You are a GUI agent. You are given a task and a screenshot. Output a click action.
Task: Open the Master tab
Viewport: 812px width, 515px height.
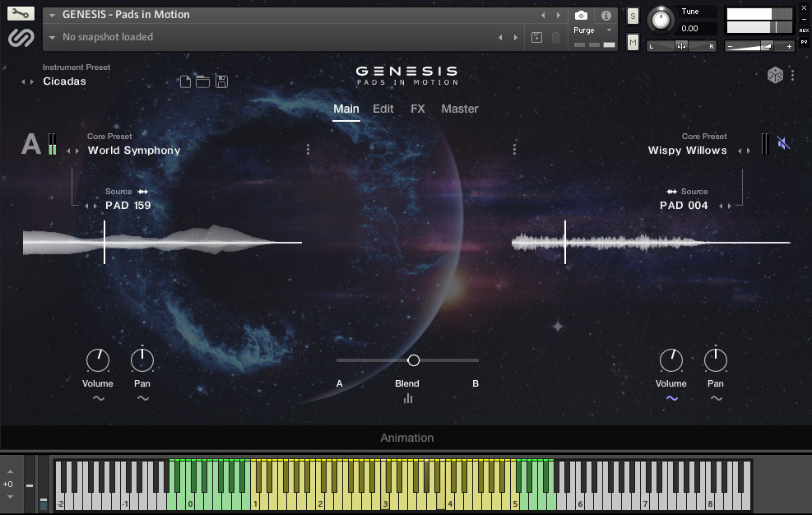click(460, 109)
